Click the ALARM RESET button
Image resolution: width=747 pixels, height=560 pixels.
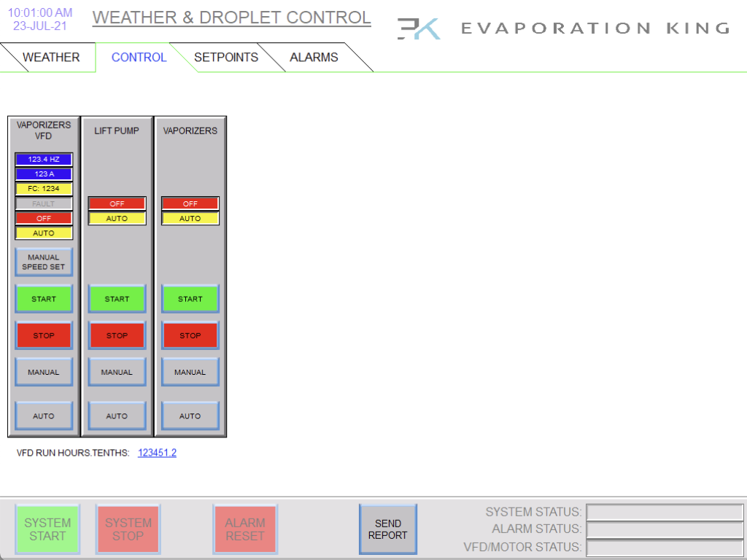245,529
